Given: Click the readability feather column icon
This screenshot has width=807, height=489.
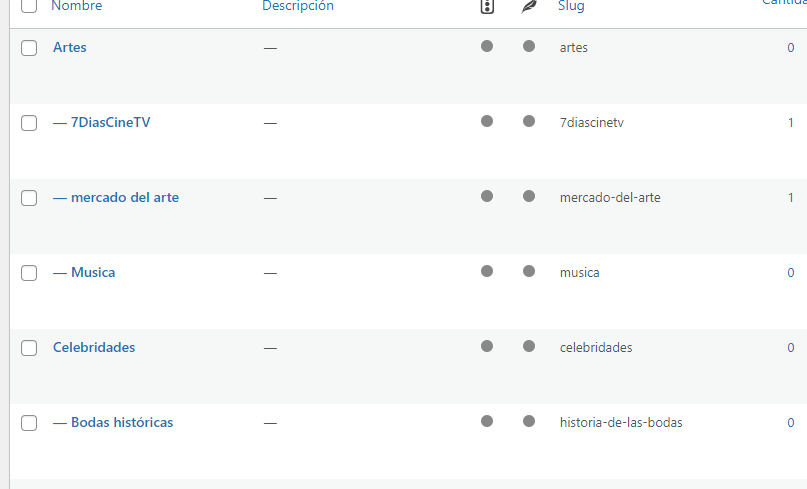Looking at the screenshot, I should [x=529, y=6].
